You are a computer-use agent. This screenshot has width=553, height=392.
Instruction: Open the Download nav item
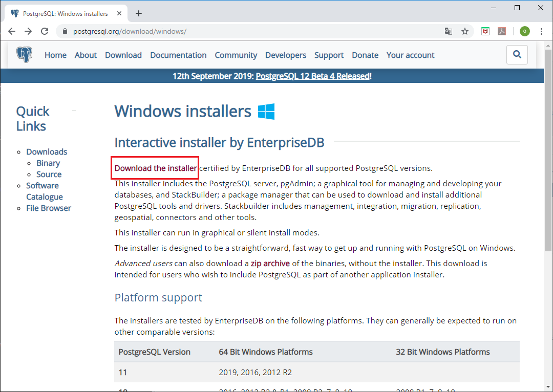[123, 55]
